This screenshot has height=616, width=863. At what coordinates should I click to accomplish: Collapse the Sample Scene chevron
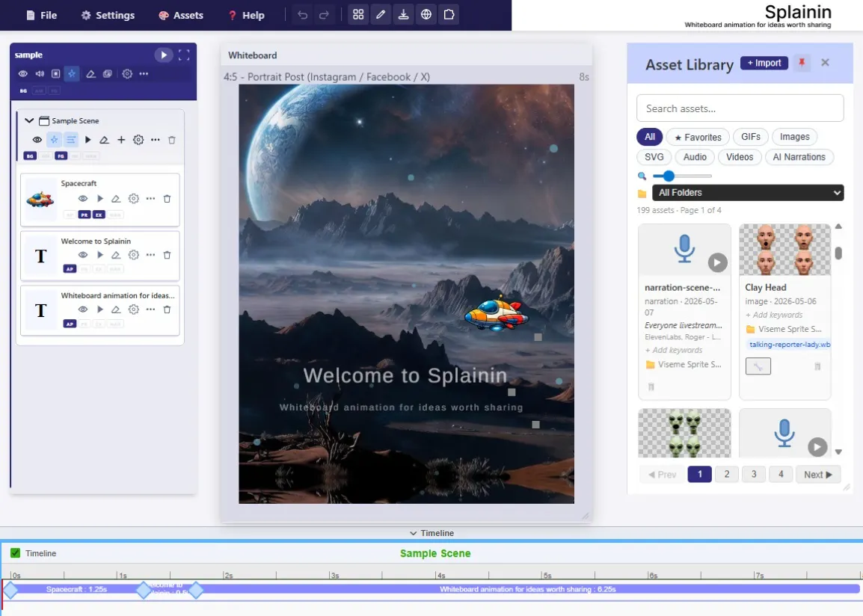29,120
